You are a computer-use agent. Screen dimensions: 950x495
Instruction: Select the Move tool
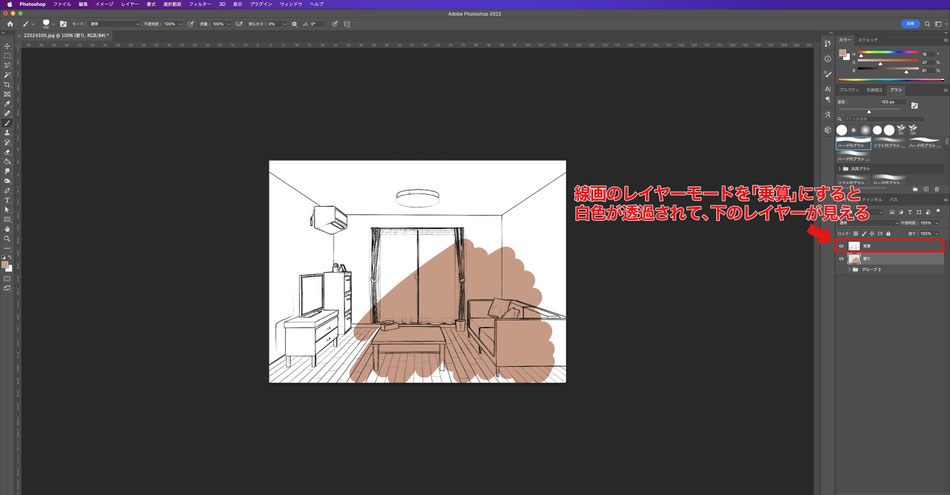(7, 46)
